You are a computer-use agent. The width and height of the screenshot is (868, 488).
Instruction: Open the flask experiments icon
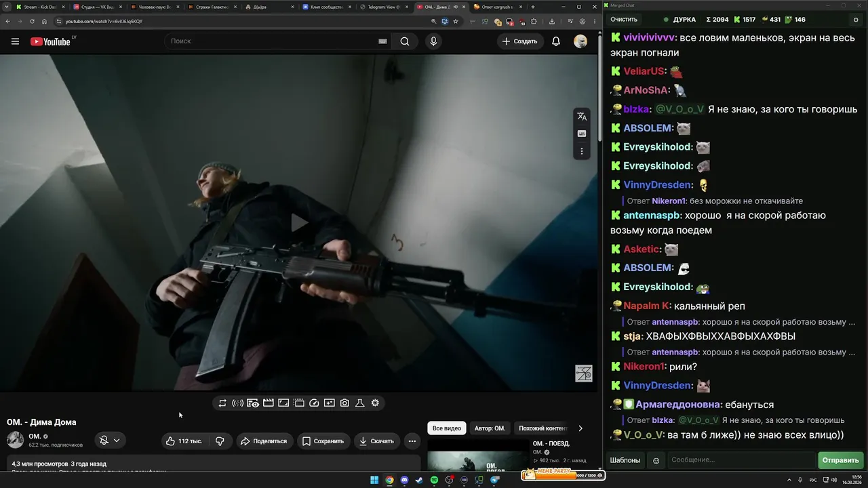pos(360,403)
